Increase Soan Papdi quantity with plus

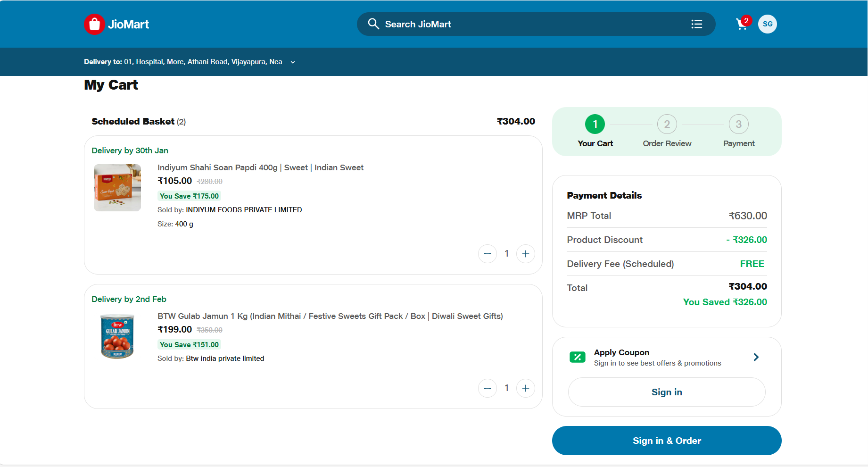pos(525,254)
